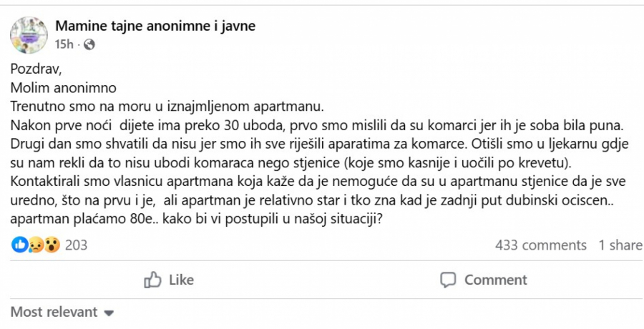Click the blue thumbs-up reaction icon

tap(19, 245)
